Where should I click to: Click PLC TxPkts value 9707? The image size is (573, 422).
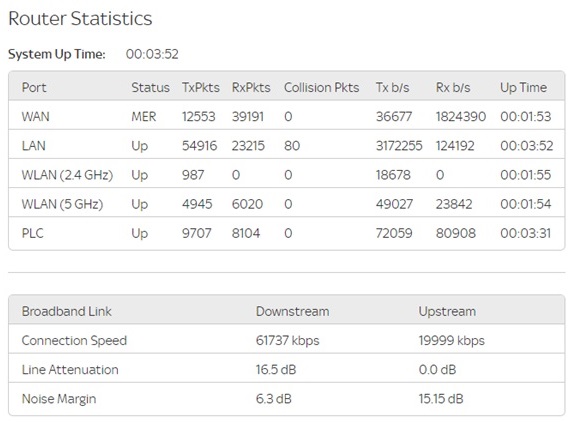pyautogui.click(x=197, y=233)
